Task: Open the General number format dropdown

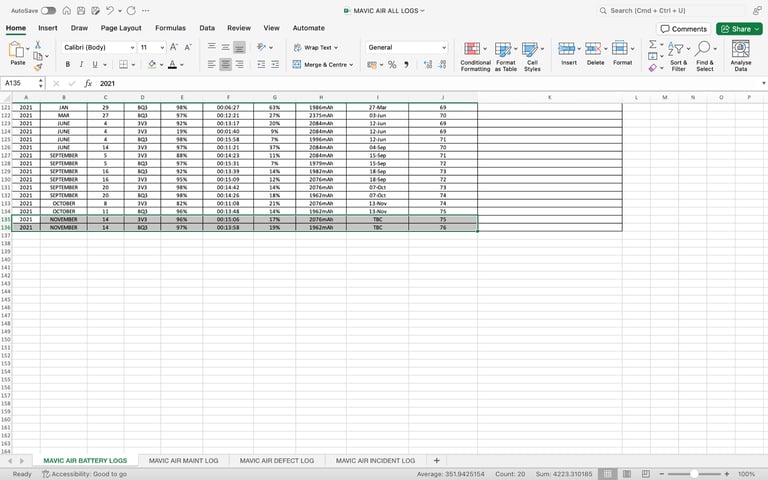Action: coord(444,48)
